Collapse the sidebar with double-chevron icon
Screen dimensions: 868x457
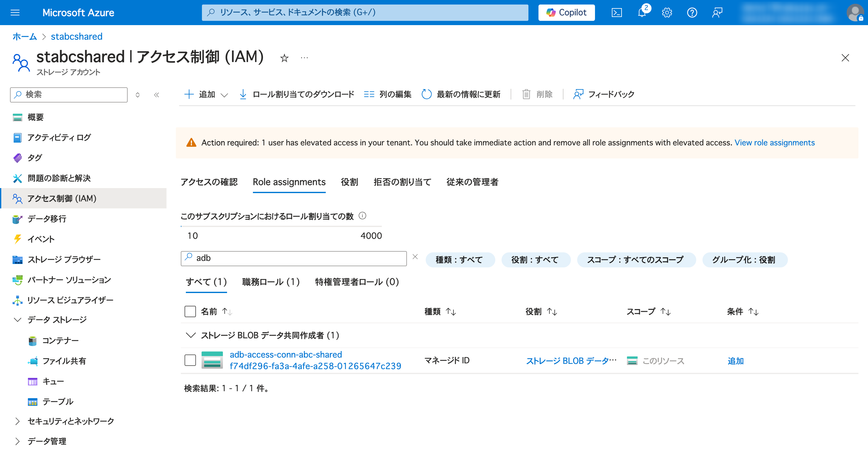(156, 95)
